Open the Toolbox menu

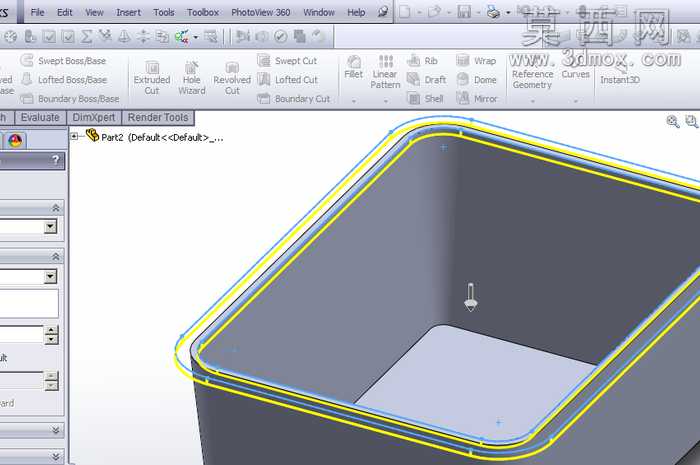[203, 12]
